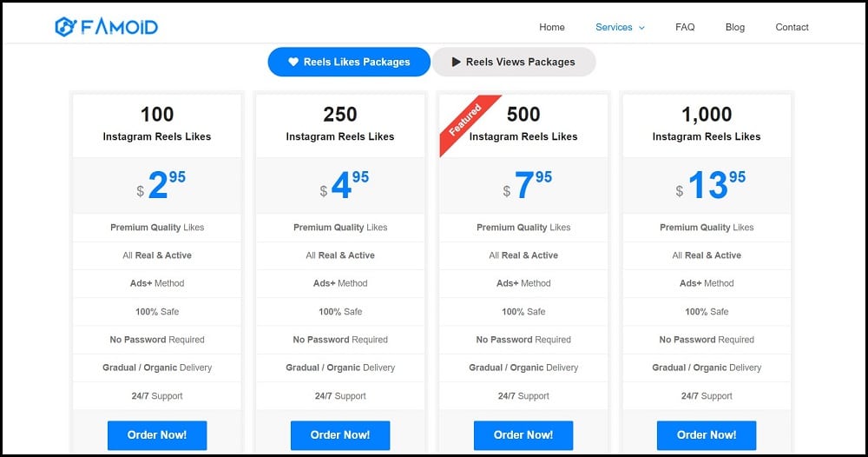Viewport: 868px width, 457px height.
Task: Order the 250 Reels Likes package
Action: [340, 435]
